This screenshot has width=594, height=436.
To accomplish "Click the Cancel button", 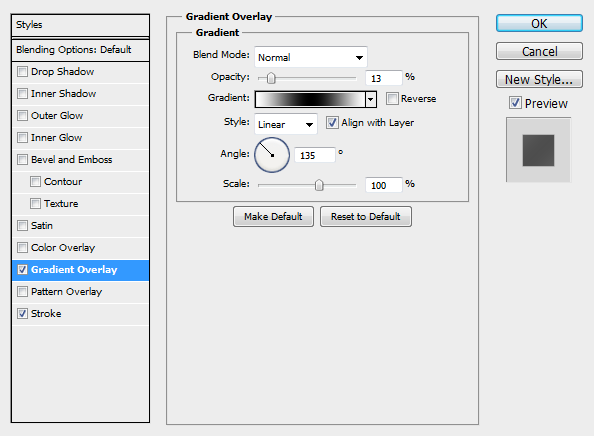I will point(539,51).
